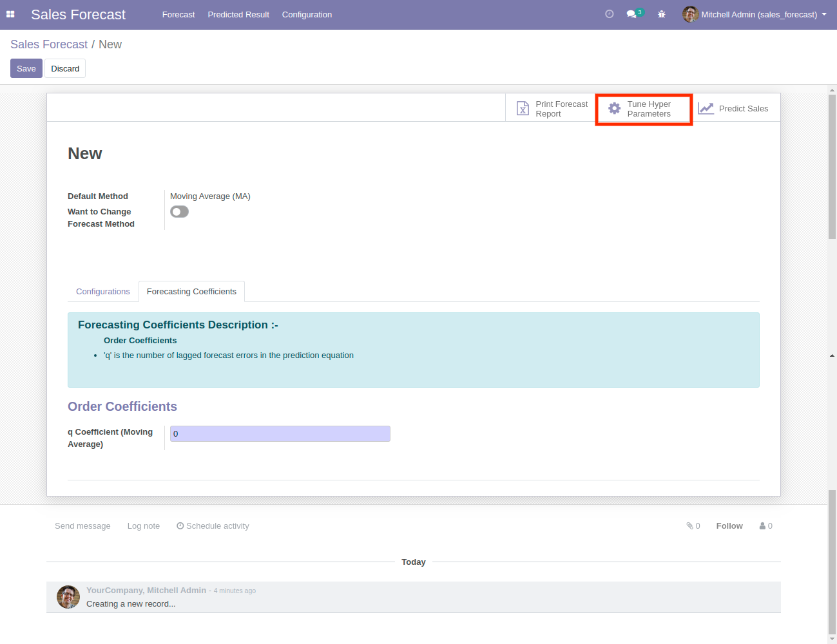Click the Save button
The image size is (837, 644).
pos(26,68)
